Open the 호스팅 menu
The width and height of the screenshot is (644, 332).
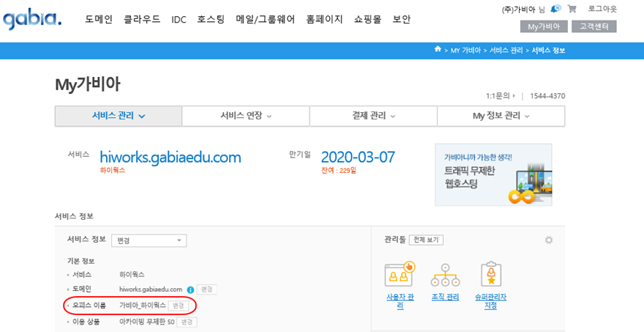[x=211, y=19]
